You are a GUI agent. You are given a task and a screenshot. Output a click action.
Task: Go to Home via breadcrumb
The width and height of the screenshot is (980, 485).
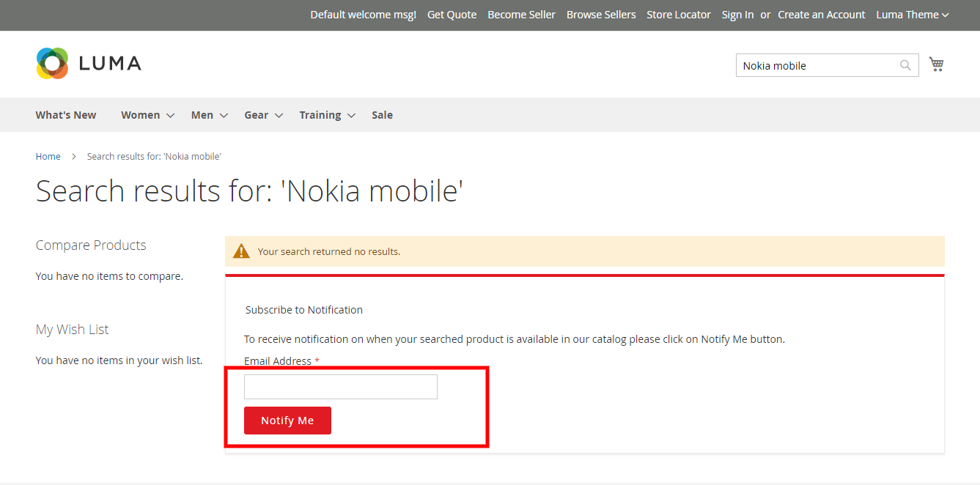(x=48, y=156)
